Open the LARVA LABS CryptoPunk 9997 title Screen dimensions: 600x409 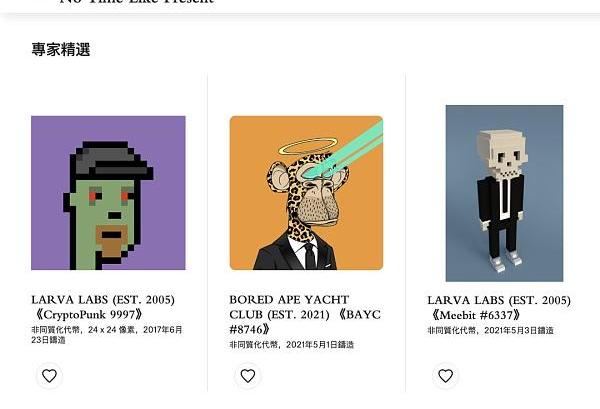[103, 307]
